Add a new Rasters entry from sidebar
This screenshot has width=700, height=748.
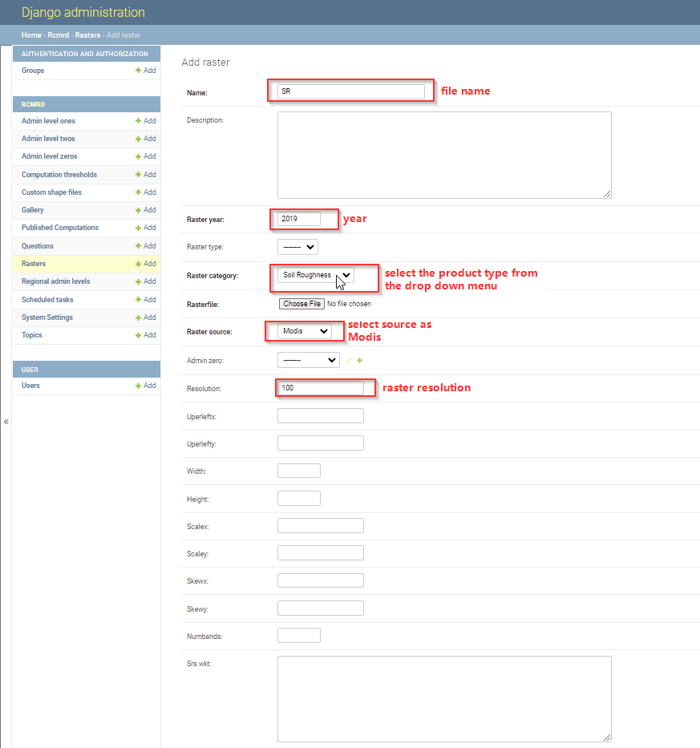point(146,263)
